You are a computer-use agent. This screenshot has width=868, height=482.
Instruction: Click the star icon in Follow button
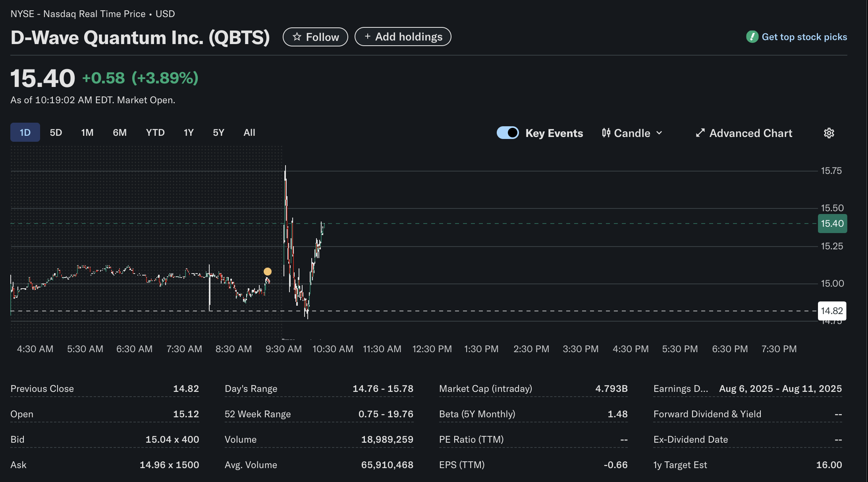(x=297, y=37)
